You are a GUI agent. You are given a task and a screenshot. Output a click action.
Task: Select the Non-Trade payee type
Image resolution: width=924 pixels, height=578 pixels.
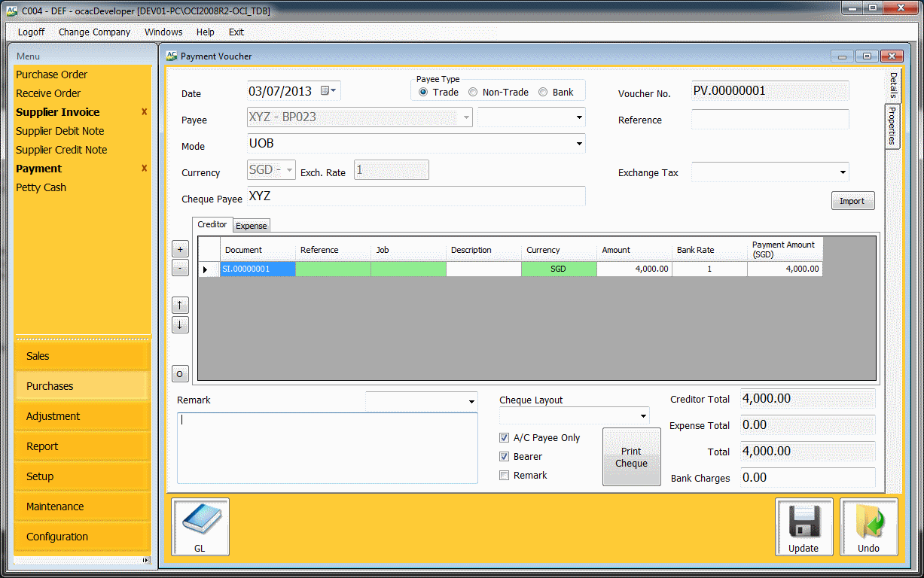[x=473, y=93]
